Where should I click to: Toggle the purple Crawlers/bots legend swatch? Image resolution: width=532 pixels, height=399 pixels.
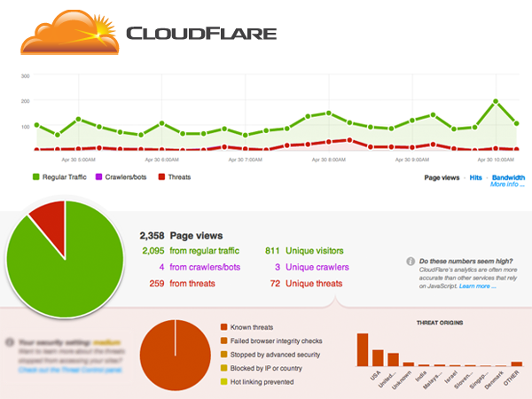click(x=99, y=177)
